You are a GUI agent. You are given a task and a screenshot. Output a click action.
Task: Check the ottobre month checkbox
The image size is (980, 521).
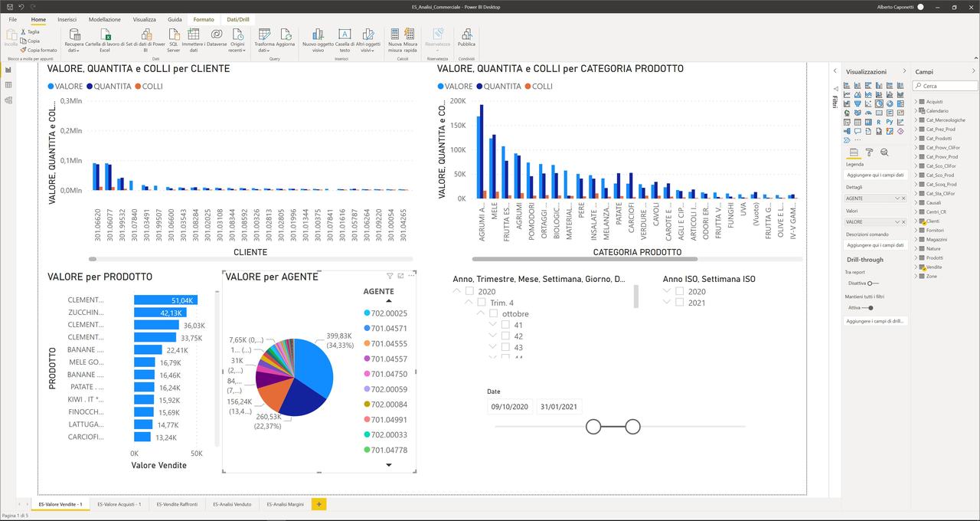coord(494,313)
